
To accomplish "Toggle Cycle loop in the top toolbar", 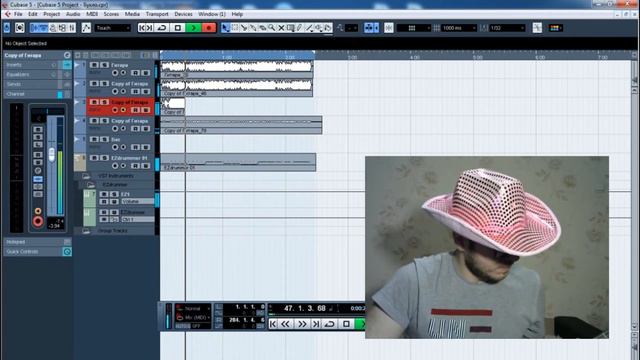I will [x=162, y=28].
